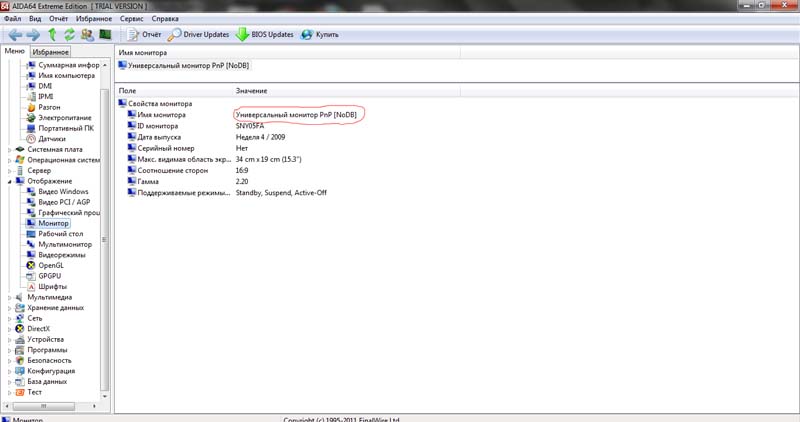Open the Вид menu

pos(35,18)
